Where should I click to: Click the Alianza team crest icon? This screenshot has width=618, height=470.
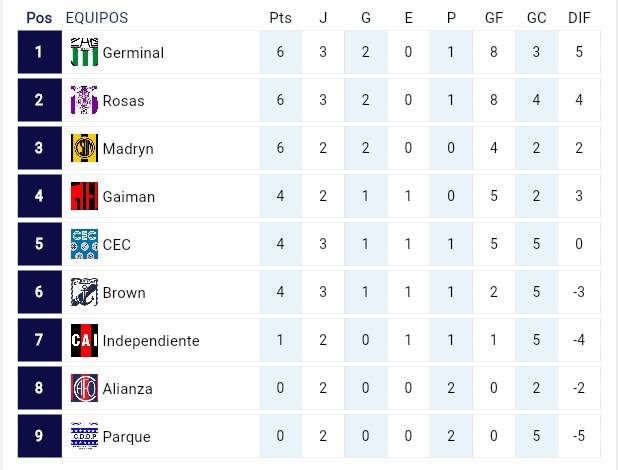84,388
